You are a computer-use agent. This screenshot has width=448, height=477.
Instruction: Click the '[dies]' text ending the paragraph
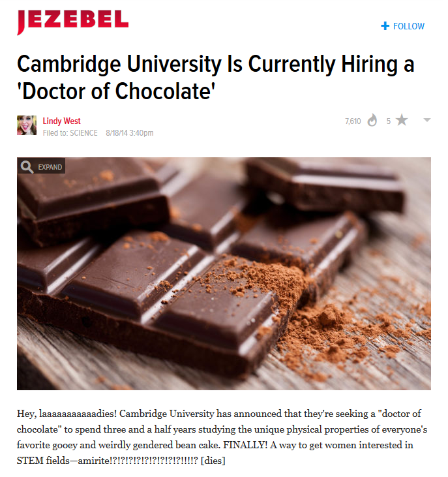pos(213,461)
